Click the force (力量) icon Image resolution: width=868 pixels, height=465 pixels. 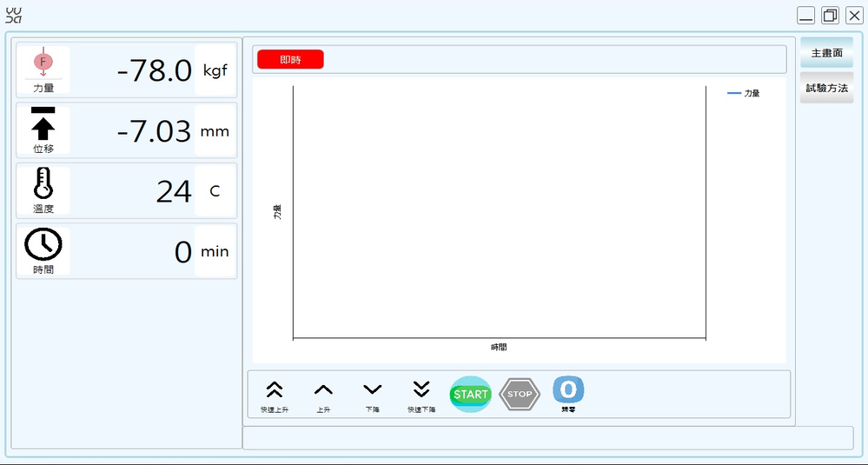(43, 64)
